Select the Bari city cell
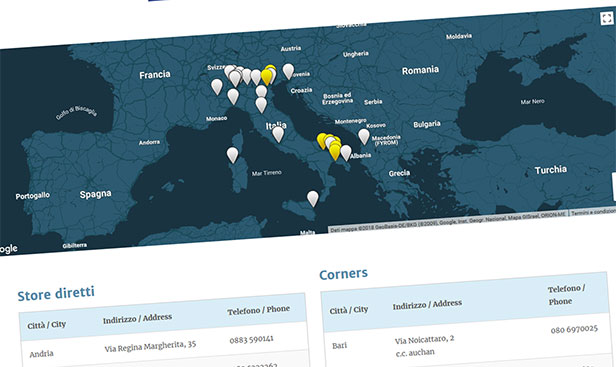The width and height of the screenshot is (616, 367). tap(339, 345)
